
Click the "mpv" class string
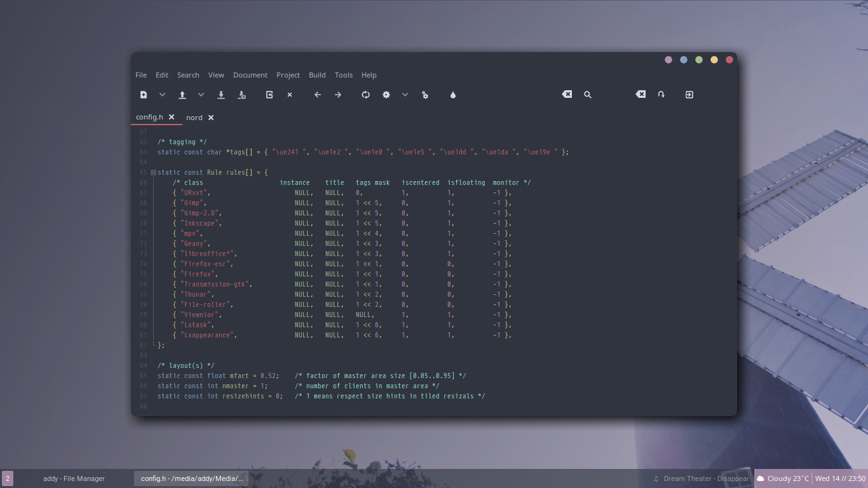pyautogui.click(x=191, y=233)
